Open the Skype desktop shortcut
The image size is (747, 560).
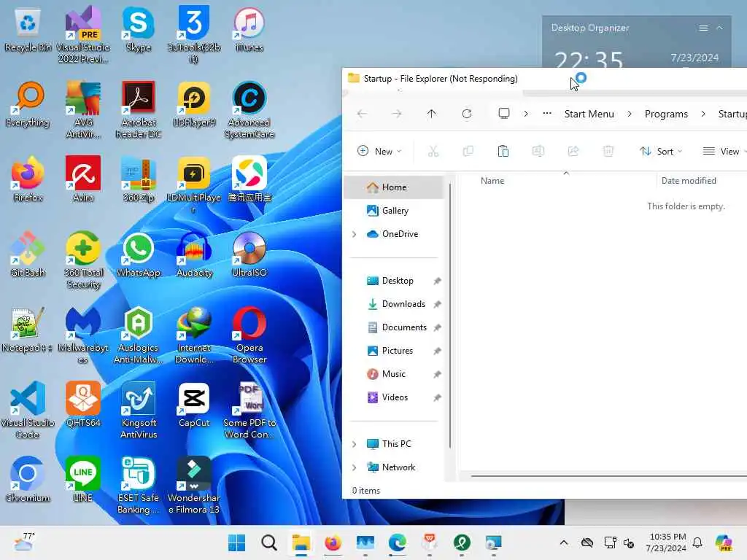[138, 29]
